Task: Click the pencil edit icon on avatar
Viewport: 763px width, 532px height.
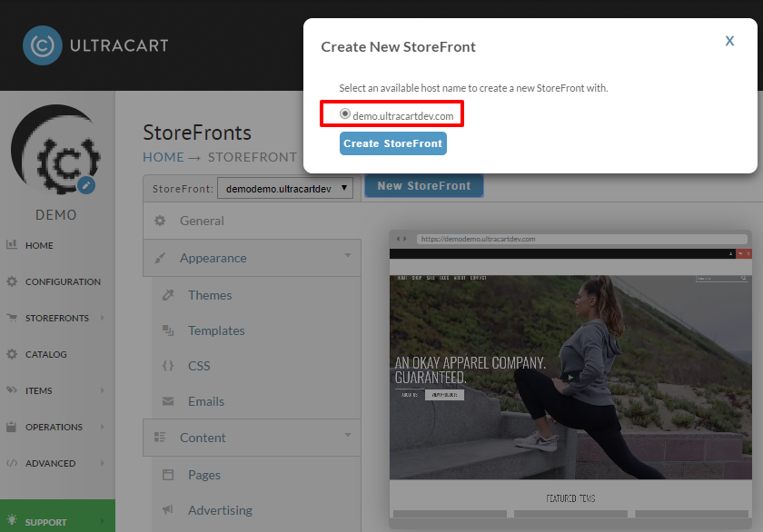Action: (86, 185)
